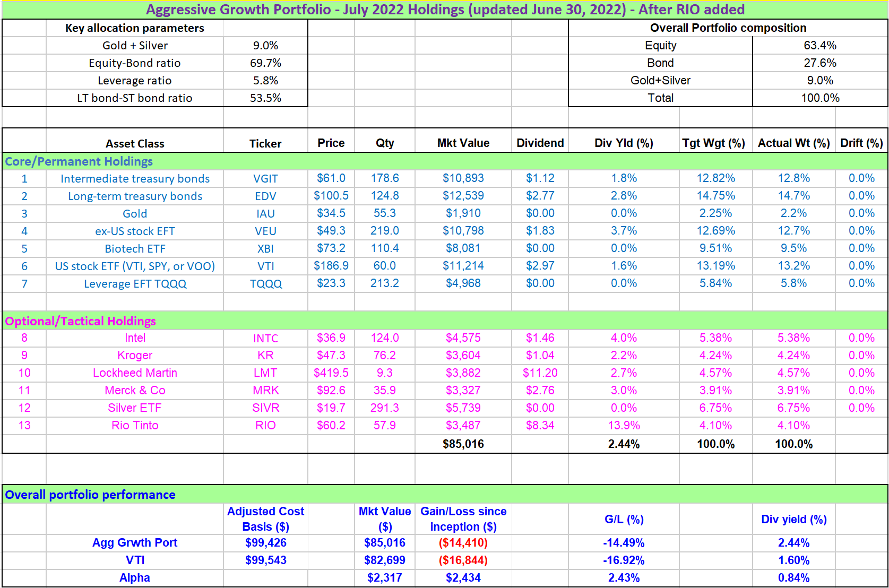The height and width of the screenshot is (588, 889).
Task: Select the EDV ticker cell
Action: click(265, 196)
